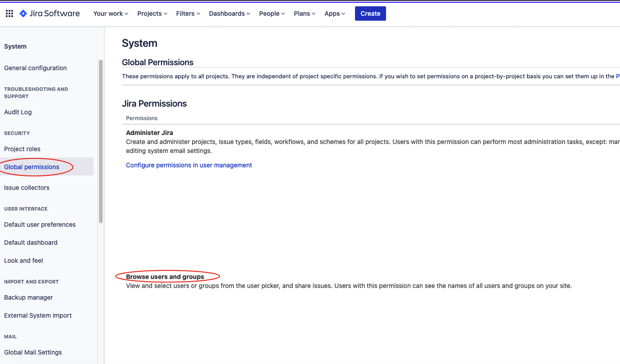Open the Dashboards dropdown menu
This screenshot has width=620, height=364.
pos(229,13)
